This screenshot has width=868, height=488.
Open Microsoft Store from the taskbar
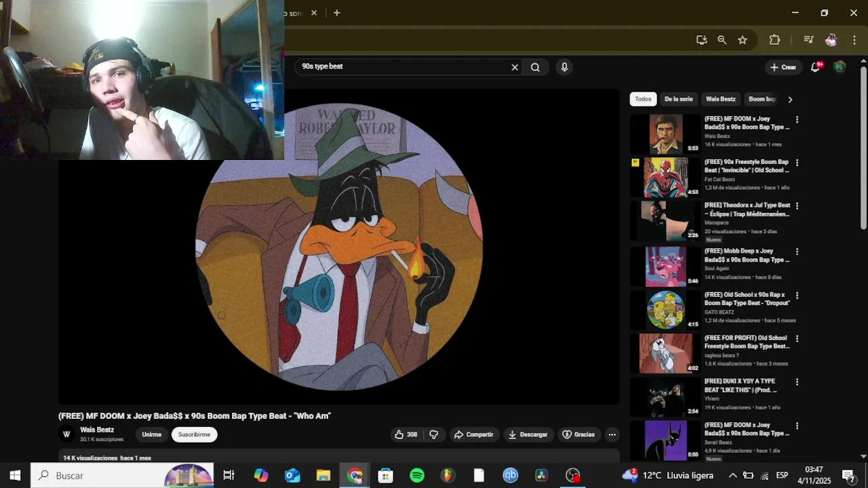coord(386,475)
